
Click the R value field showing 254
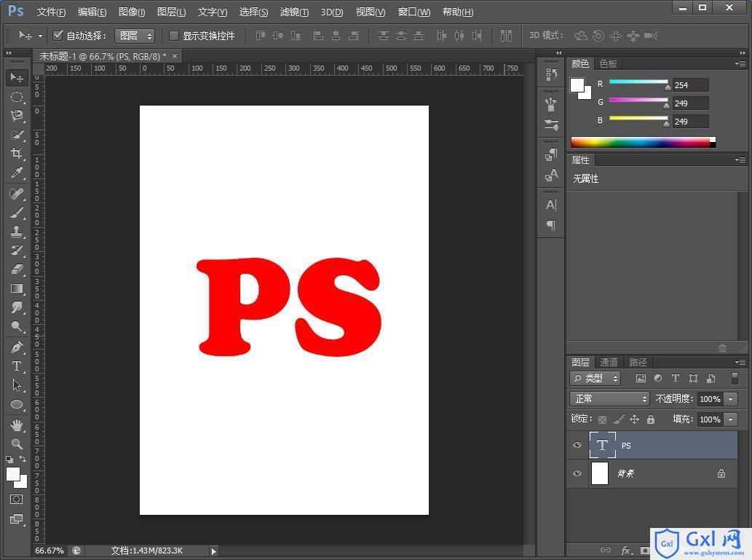pyautogui.click(x=690, y=85)
